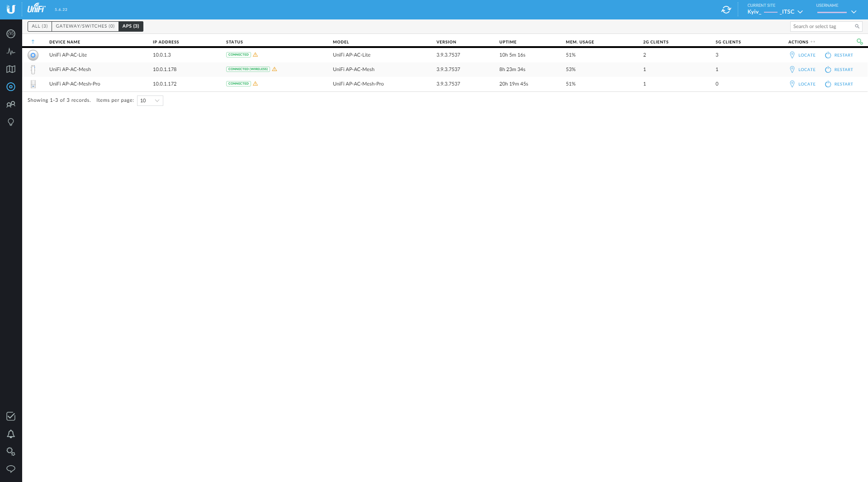Restart the UniFi AP-AC-Lite device

tap(839, 55)
